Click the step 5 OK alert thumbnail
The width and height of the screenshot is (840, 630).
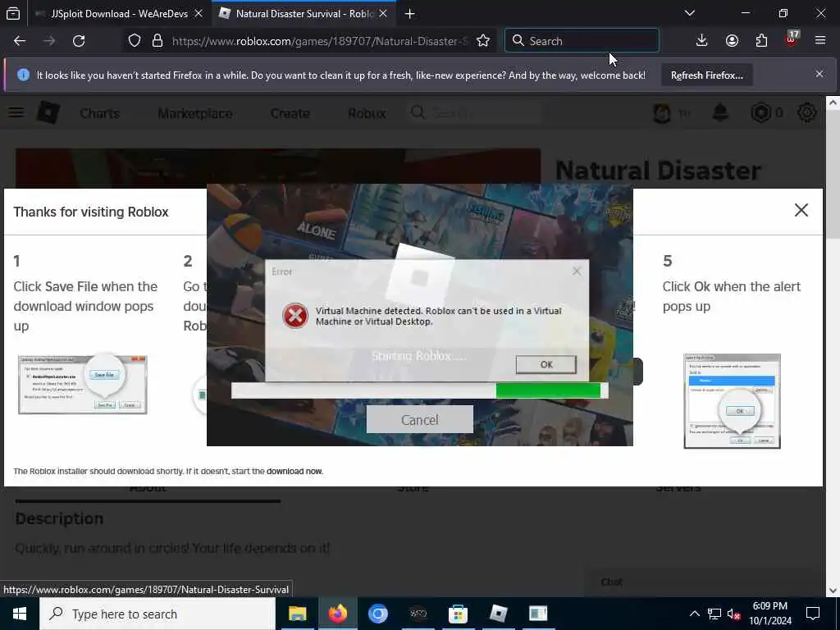(732, 401)
